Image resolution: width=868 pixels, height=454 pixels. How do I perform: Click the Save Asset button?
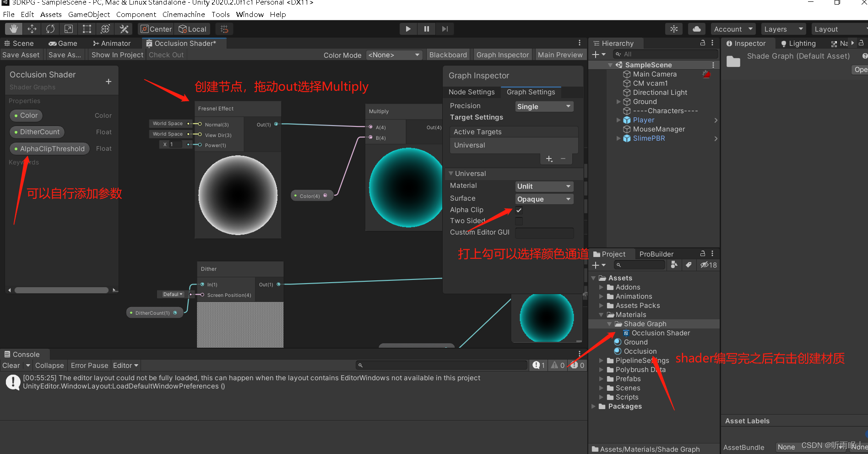[21, 55]
